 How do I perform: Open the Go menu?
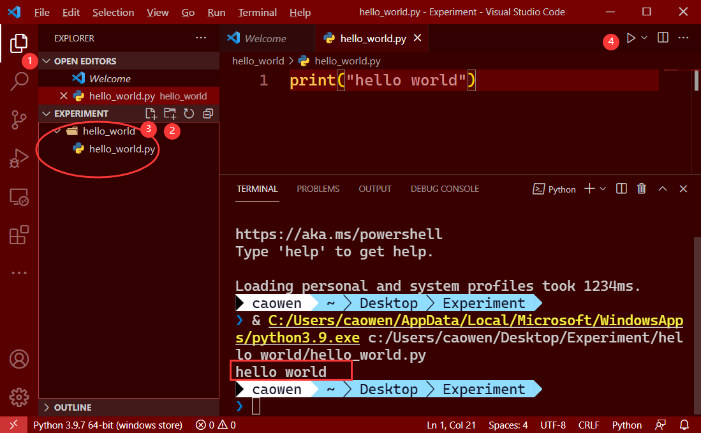tap(188, 13)
